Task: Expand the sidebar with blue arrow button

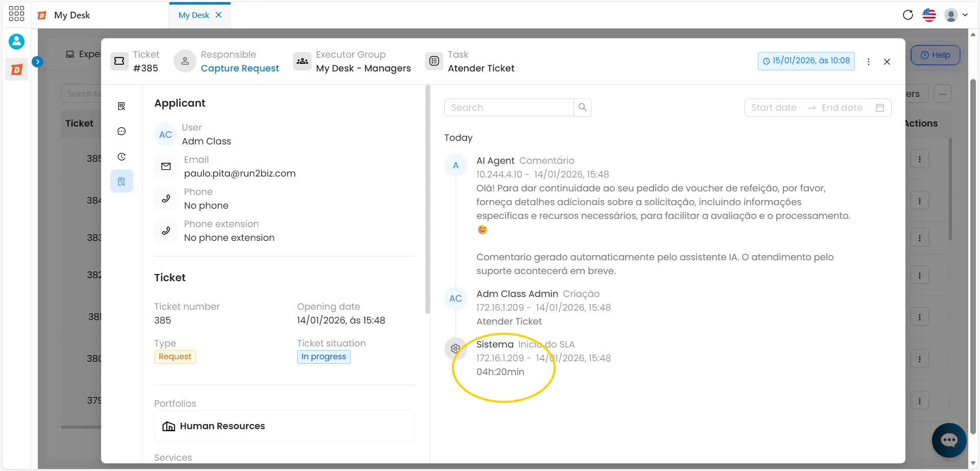Action: coord(37,62)
